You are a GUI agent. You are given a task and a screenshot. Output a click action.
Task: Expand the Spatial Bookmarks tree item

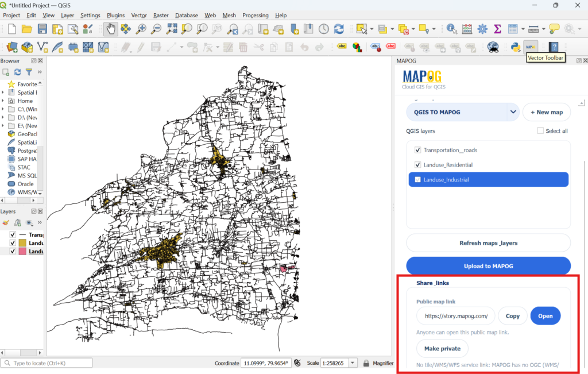pos(3,92)
